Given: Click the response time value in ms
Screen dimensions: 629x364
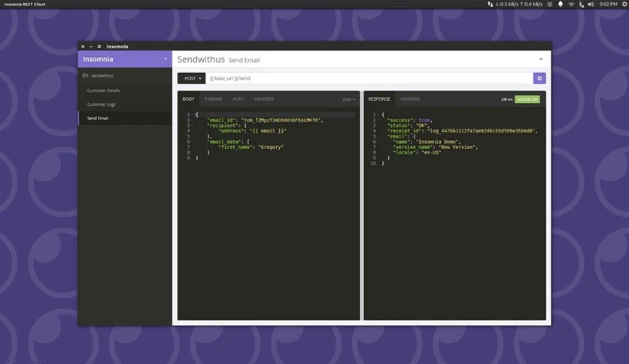Looking at the screenshot, I should point(506,99).
